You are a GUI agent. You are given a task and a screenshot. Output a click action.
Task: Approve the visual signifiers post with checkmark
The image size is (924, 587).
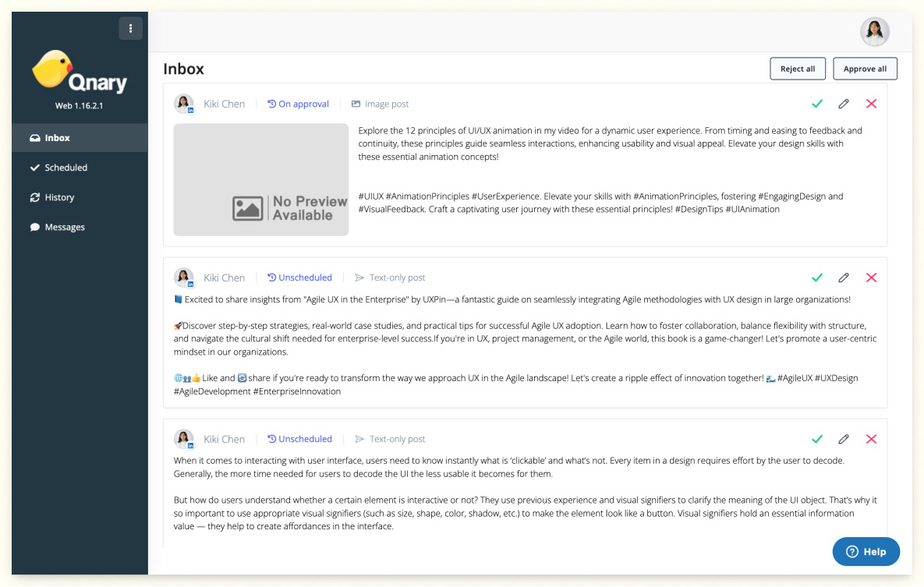[x=816, y=439]
